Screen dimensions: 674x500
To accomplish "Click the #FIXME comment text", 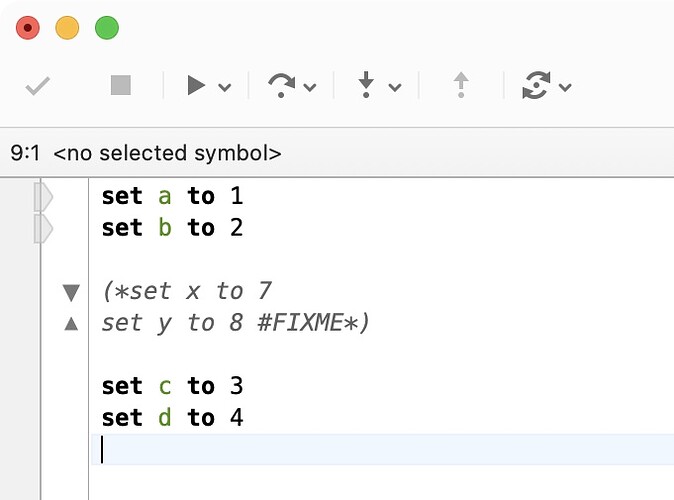I will click(x=300, y=322).
